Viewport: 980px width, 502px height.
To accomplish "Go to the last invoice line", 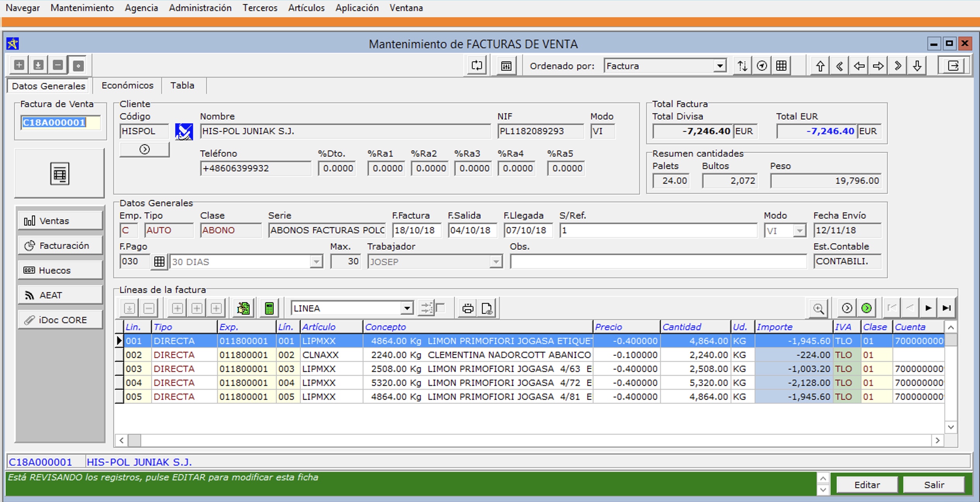I will (947, 308).
